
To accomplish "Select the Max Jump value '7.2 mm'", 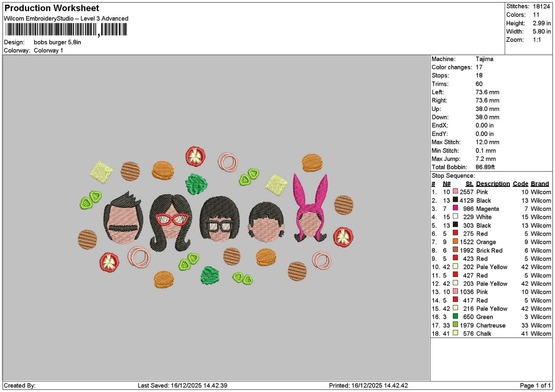I will [x=485, y=159].
